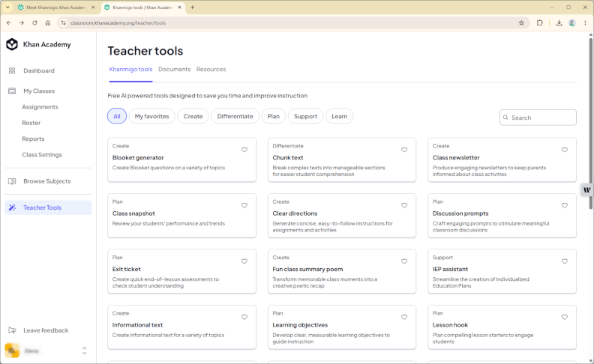Open the Class newsletter tool card
This screenshot has width=594, height=364.
502,160
